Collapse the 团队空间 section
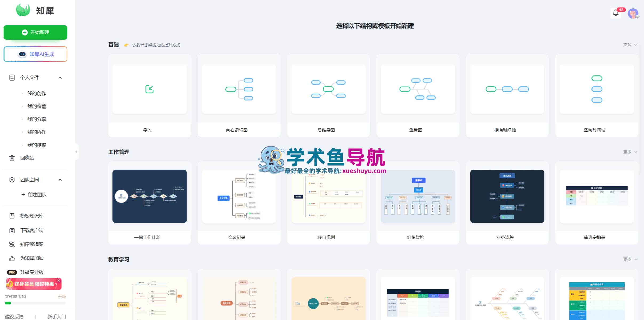 click(60, 180)
